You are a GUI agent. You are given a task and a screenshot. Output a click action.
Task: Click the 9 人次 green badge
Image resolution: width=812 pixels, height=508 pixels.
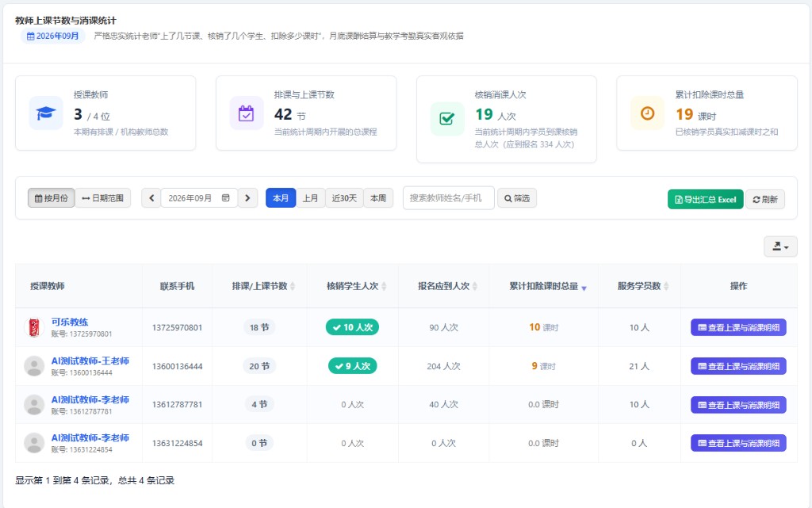coord(353,366)
